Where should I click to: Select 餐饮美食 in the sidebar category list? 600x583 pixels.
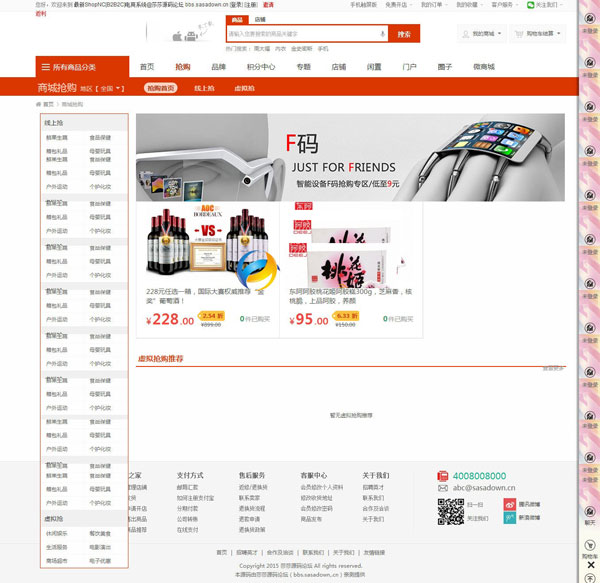[x=100, y=533]
